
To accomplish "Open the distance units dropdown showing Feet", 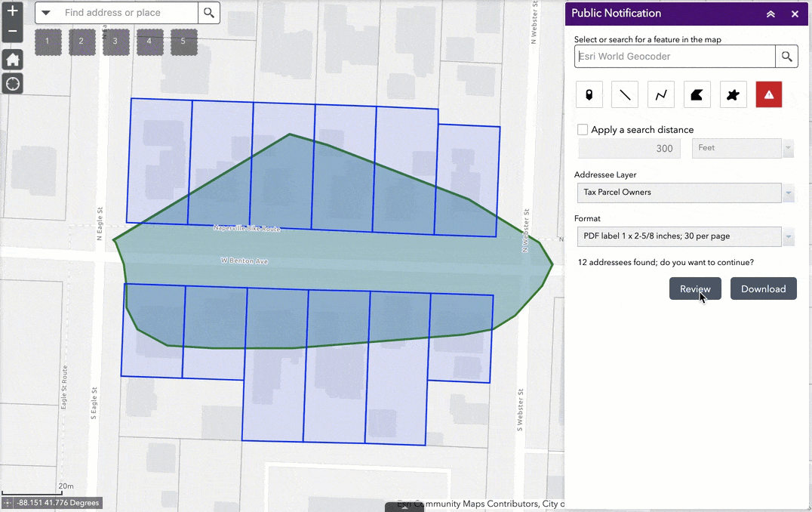I will [788, 148].
